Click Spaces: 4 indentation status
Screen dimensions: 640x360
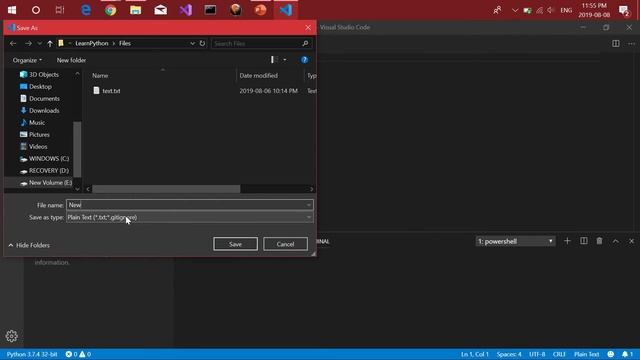click(x=509, y=354)
